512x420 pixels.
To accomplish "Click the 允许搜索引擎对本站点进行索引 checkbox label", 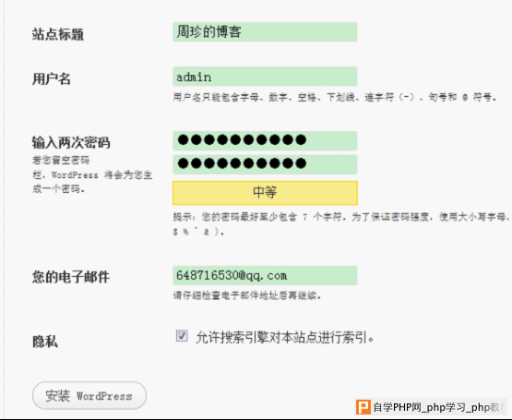I will coord(285,337).
